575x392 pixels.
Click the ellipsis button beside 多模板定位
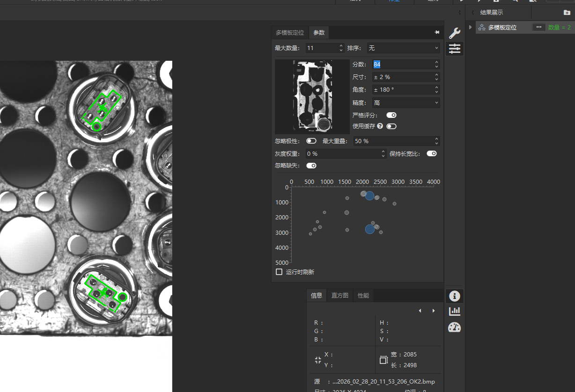538,28
